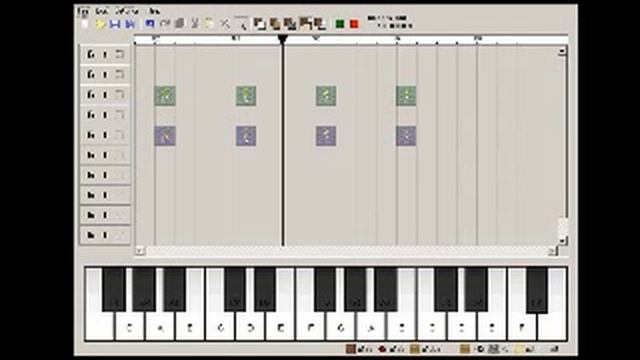This screenshot has height=360, width=640.
Task: Click the horizontal scrollbar right arrow
Action: pos(552,251)
